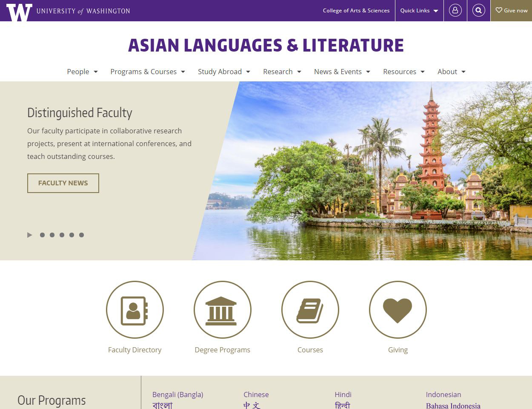Open the Degree Programs building icon
Screen dimensions: 532x409
[222, 310]
